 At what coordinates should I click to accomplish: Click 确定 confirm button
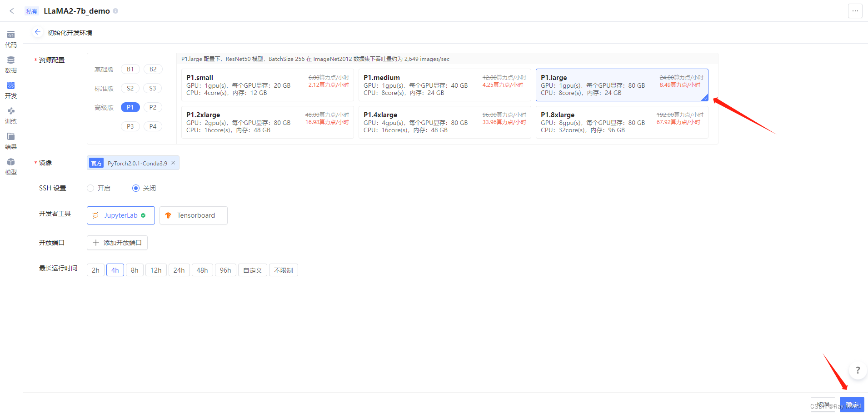tap(852, 404)
